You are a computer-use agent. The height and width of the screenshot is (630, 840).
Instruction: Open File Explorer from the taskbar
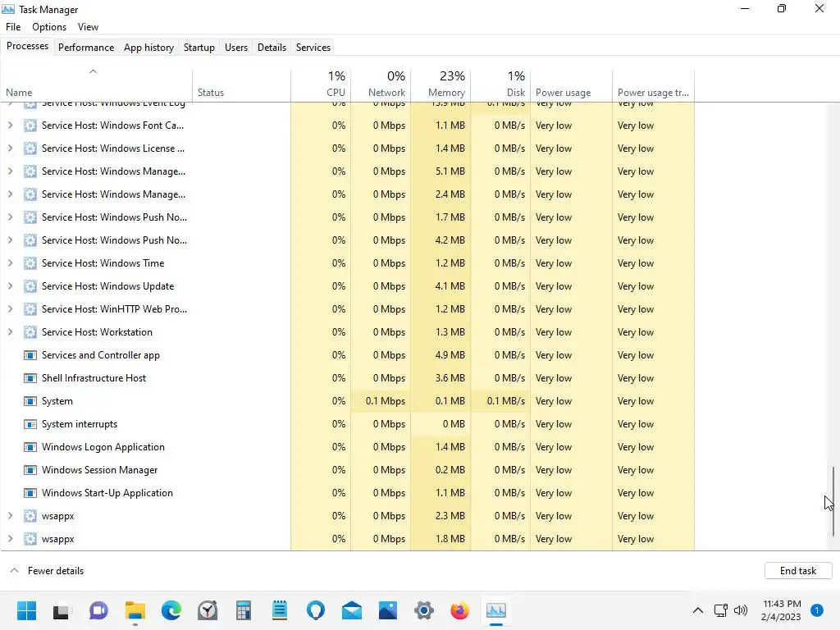point(135,610)
